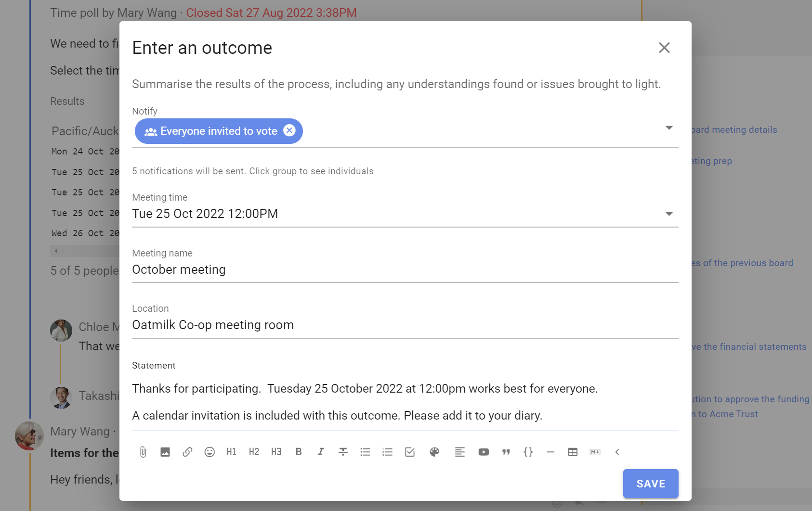This screenshot has height=511, width=812.
Task: Expand the Notify recipients dropdown
Action: pyautogui.click(x=669, y=128)
